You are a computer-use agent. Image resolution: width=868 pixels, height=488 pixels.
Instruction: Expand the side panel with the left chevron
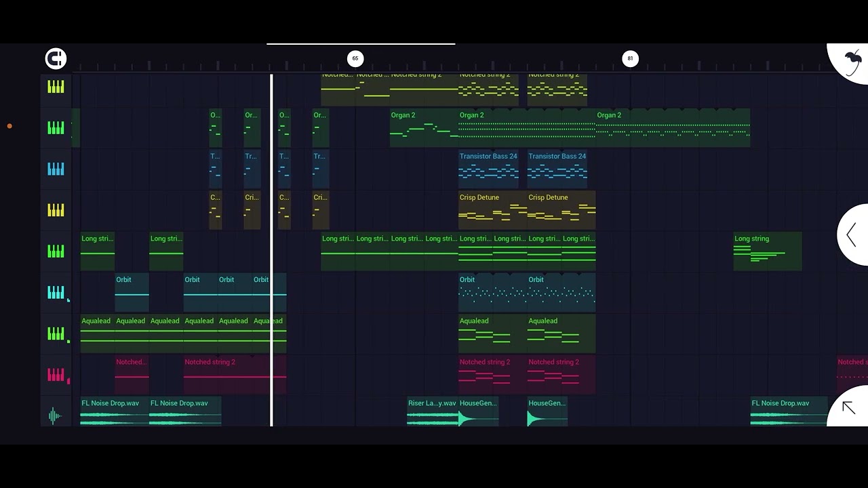click(x=852, y=235)
